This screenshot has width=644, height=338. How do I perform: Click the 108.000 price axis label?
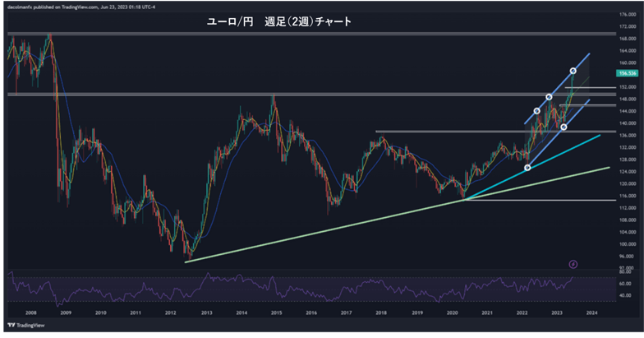tap(628, 220)
